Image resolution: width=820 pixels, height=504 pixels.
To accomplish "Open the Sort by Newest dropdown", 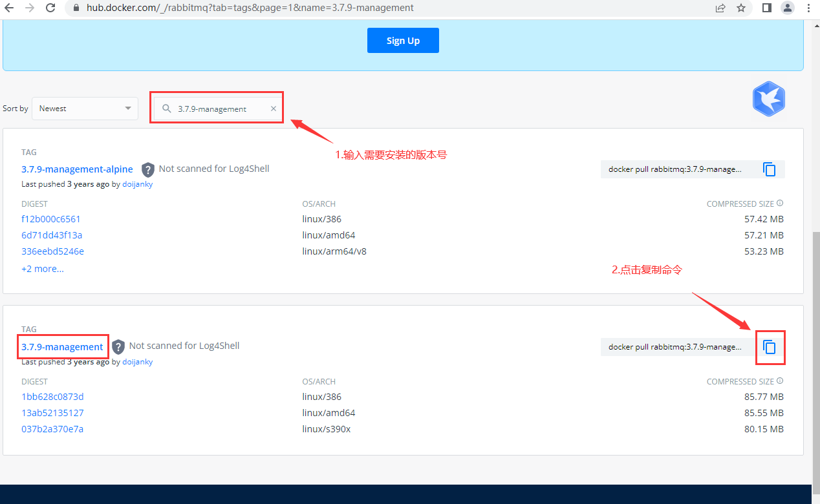I will (85, 109).
